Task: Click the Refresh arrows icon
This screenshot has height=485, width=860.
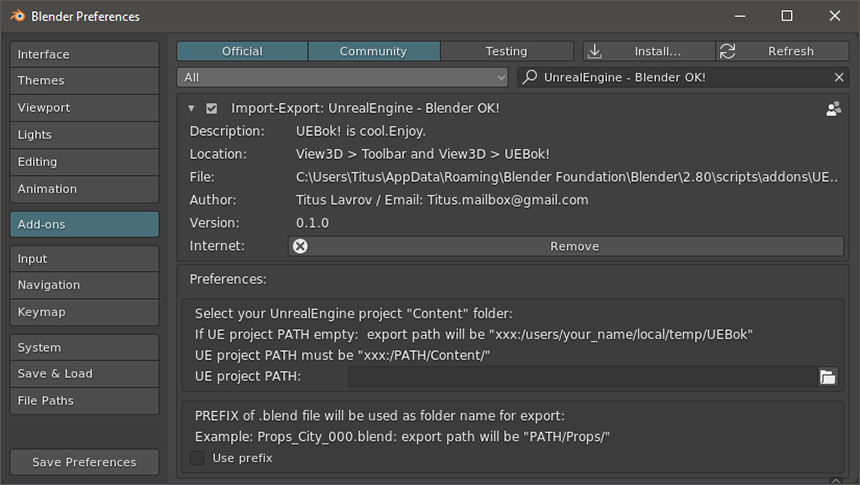Action: pos(728,51)
